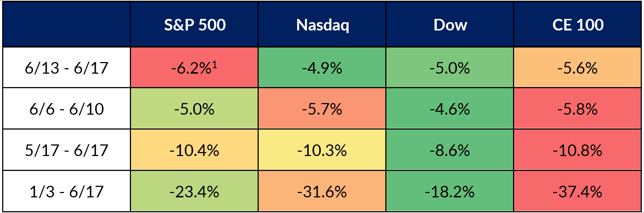
Task: Click the Nasdaq column header
Action: tap(322, 25)
